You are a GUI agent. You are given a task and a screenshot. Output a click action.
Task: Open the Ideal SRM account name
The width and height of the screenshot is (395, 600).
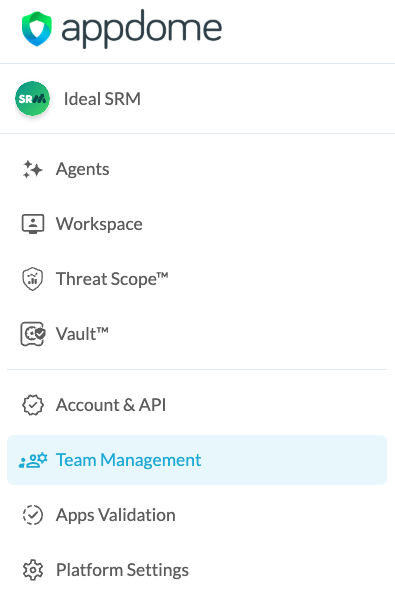point(102,99)
